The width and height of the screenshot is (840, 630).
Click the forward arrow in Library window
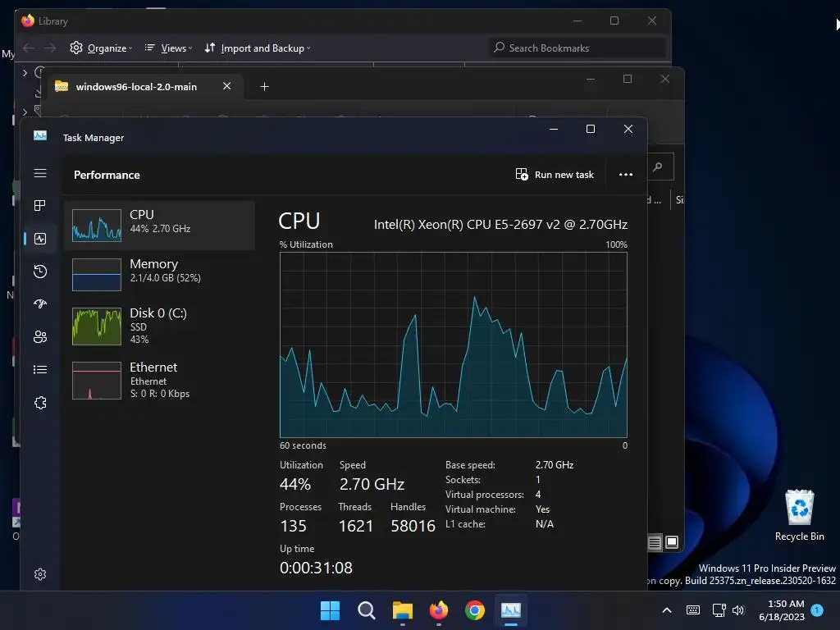(x=50, y=48)
